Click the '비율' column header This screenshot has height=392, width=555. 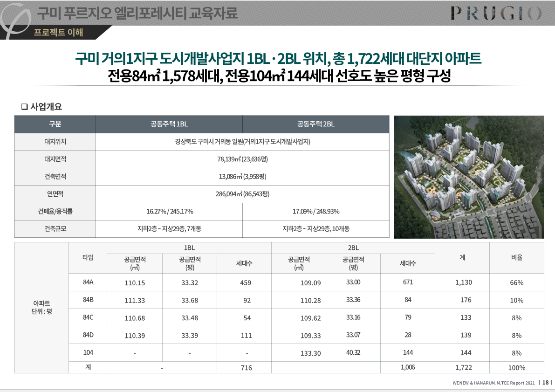tap(517, 258)
